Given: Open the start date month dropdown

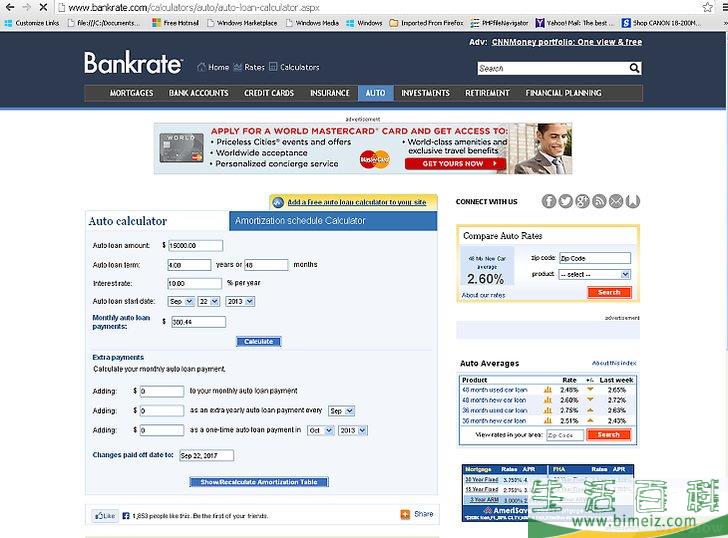Looking at the screenshot, I should (181, 302).
